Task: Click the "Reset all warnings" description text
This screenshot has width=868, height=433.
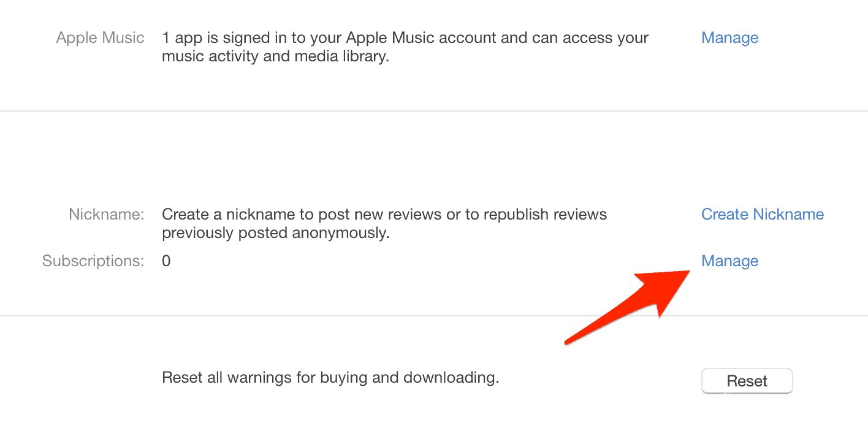Action: pos(330,377)
